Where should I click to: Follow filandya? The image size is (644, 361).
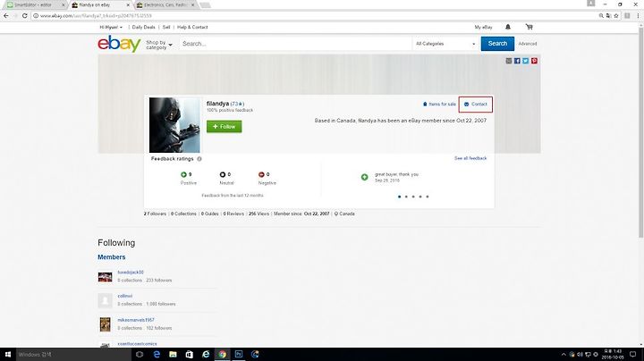[224, 126]
